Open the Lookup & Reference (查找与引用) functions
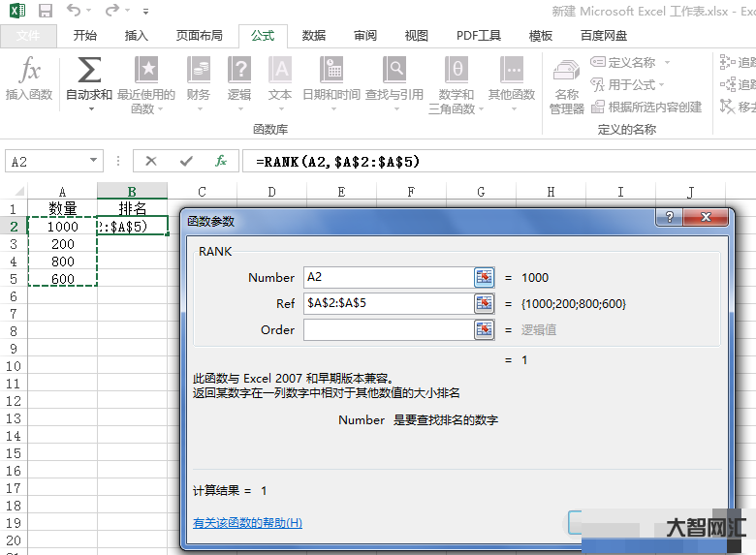 coord(394,77)
